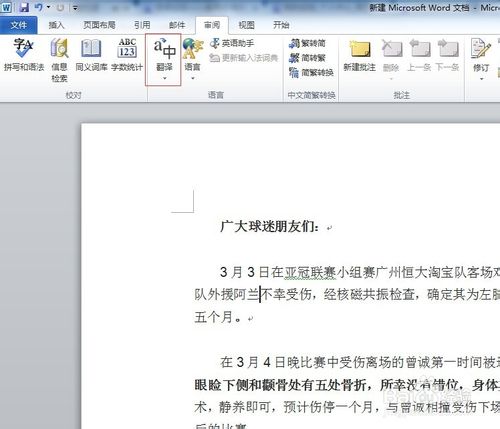This screenshot has width=500, height=429.
Task: Open 英语助手 English assistant
Action: [x=232, y=43]
